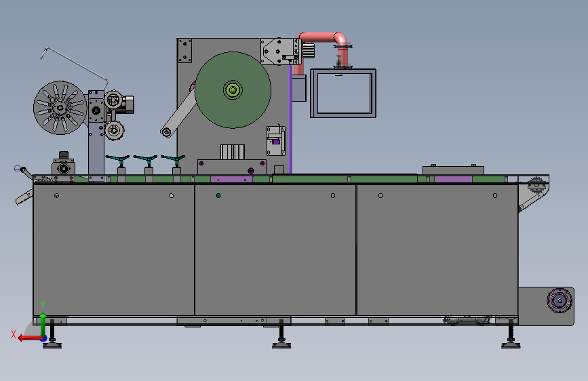Select the round motor flange on the lower right housing
This screenshot has height=381, width=588.
(560, 300)
